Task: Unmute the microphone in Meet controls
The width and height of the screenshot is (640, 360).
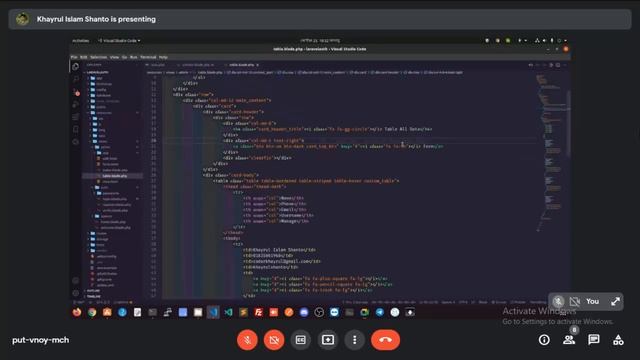Action: pyautogui.click(x=247, y=340)
